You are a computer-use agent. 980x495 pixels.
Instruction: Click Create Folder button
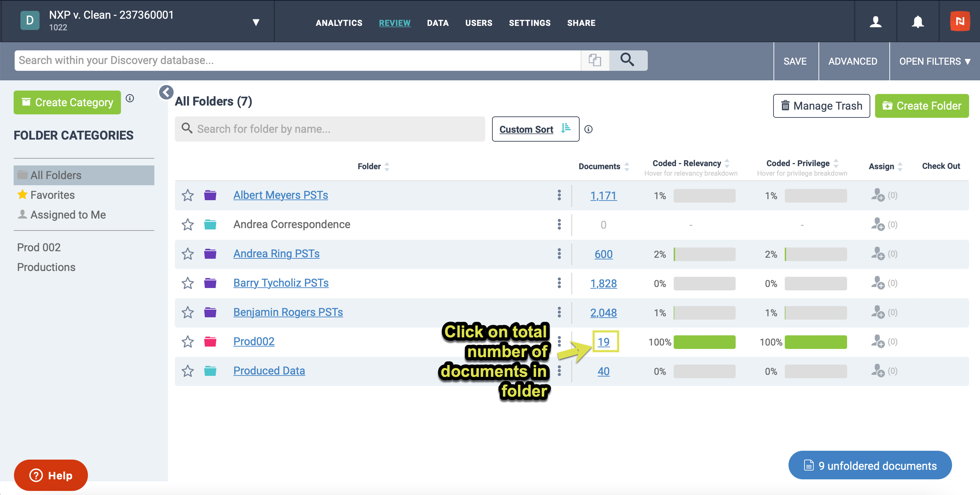[x=922, y=106]
